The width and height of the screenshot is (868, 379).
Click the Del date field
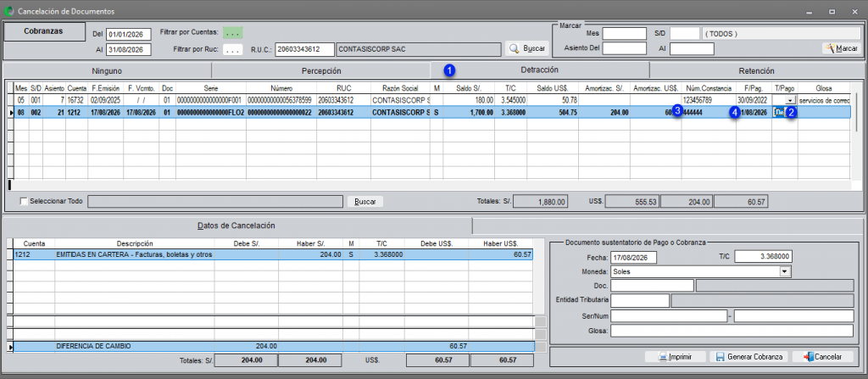[129, 35]
